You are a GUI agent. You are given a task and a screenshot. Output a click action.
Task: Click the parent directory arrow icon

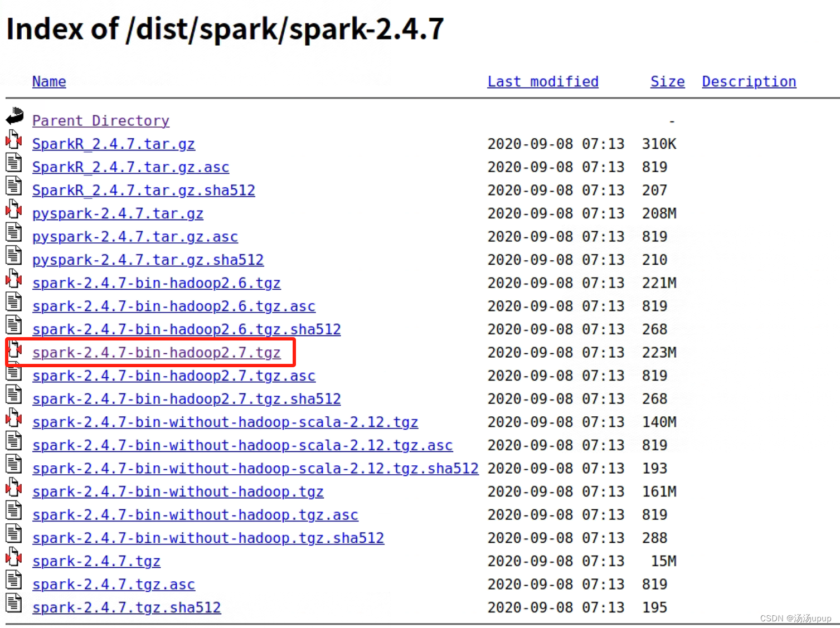[x=13, y=116]
